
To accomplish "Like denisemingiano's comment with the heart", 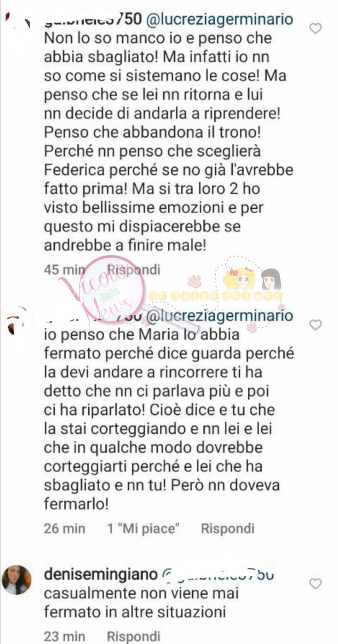I will tap(316, 583).
